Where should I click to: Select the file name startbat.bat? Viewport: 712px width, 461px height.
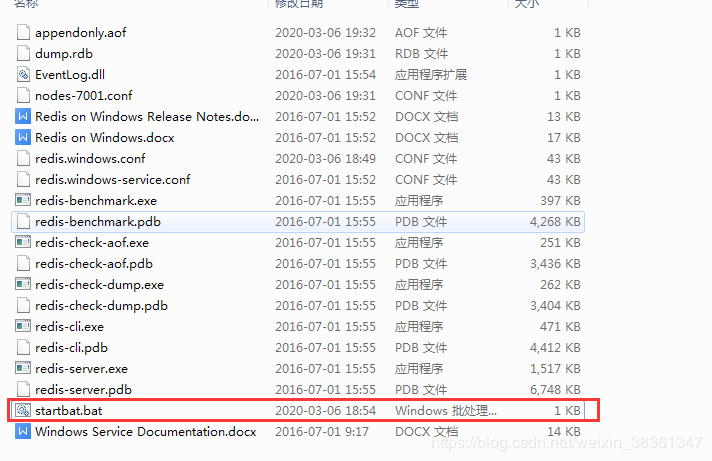click(x=69, y=411)
